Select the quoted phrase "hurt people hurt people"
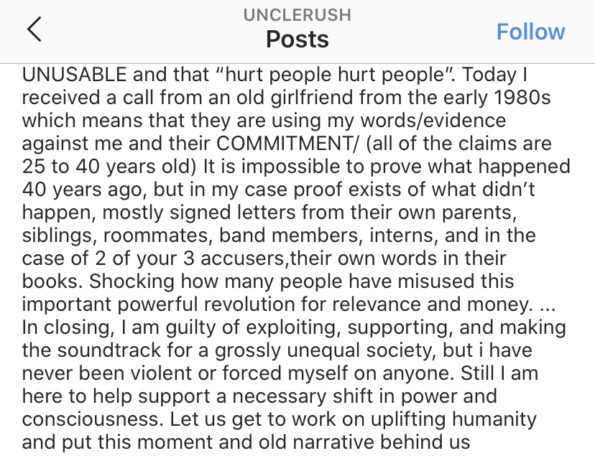Screen dimensions: 595x466 tap(336, 74)
